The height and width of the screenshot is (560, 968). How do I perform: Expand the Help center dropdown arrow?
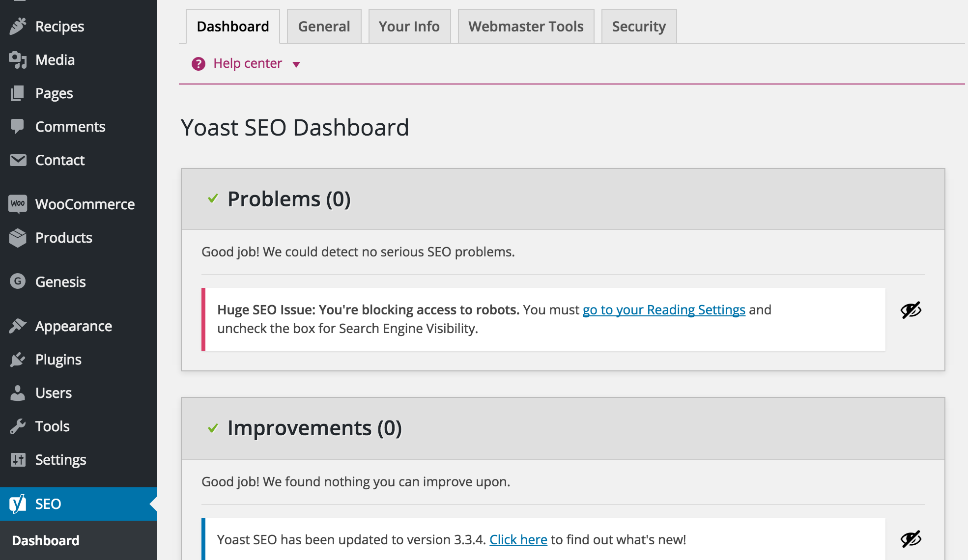pyautogui.click(x=296, y=64)
